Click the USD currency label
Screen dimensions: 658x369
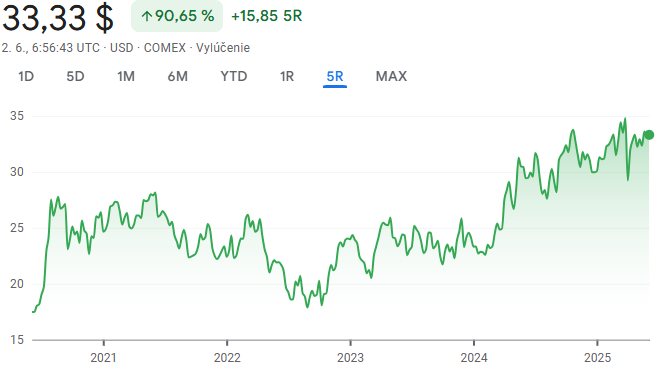121,48
